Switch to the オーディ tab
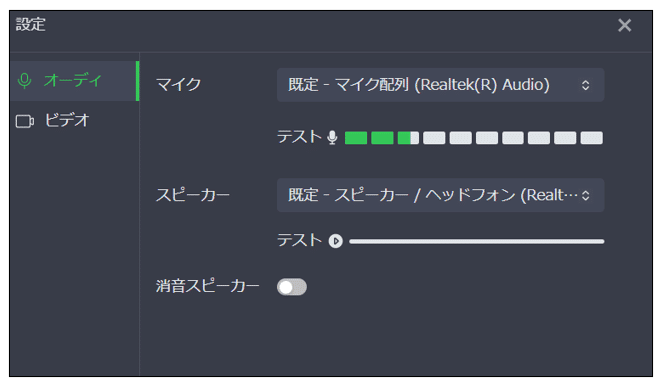 pyautogui.click(x=74, y=81)
